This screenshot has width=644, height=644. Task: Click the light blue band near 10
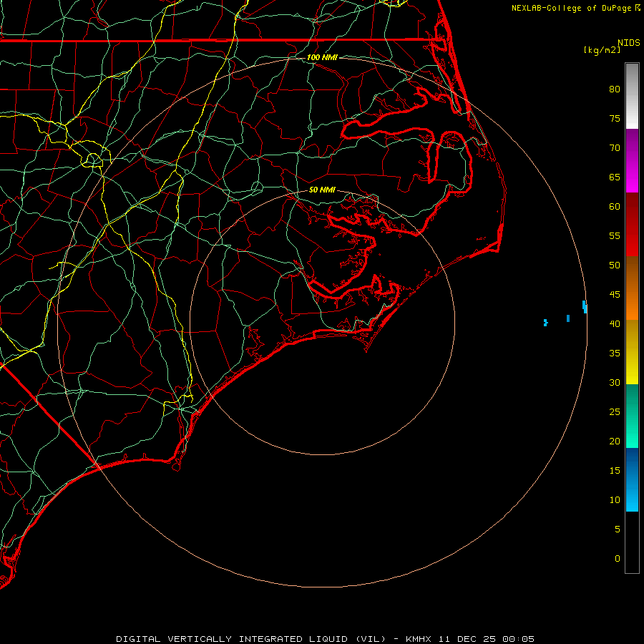[x=632, y=499]
